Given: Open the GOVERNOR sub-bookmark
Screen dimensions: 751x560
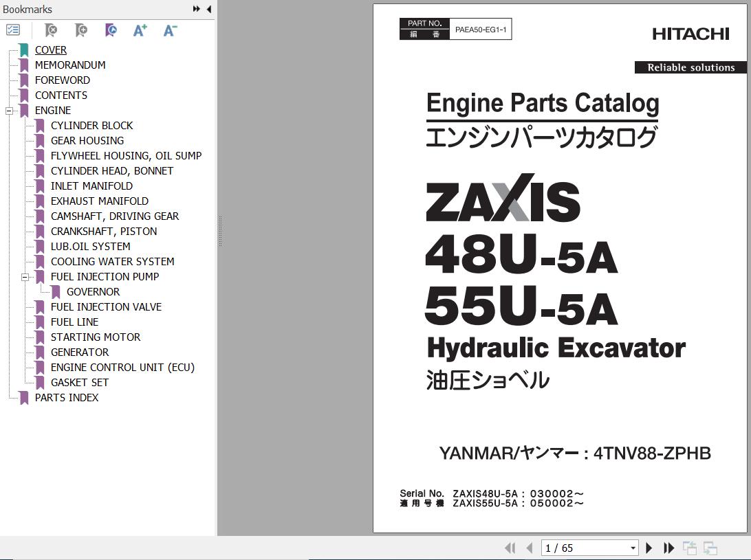Looking at the screenshot, I should 94,292.
